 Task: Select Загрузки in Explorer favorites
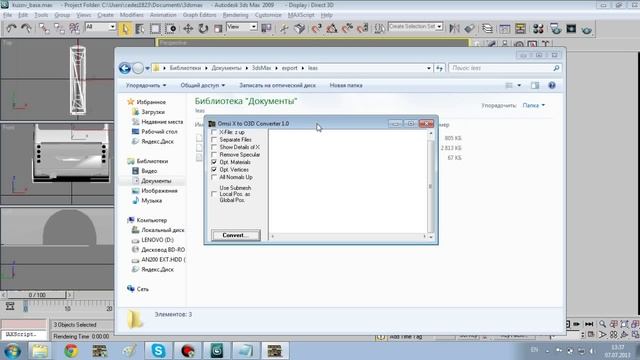(153, 112)
